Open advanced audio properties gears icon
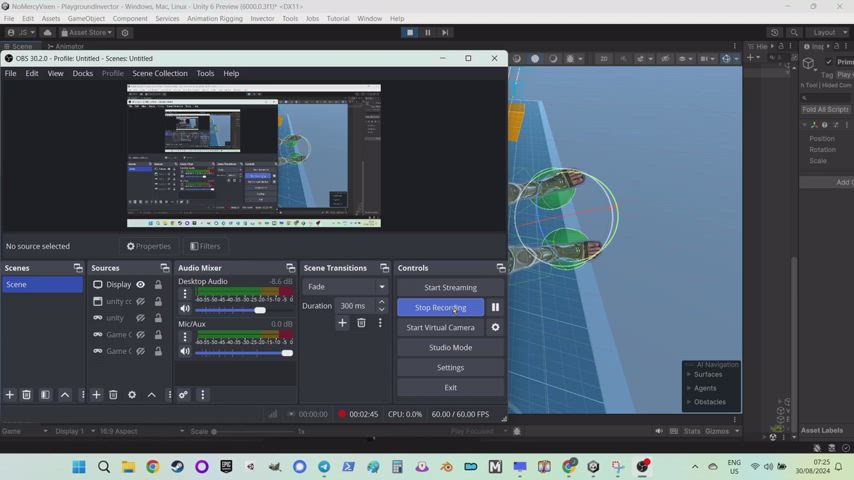 184,394
